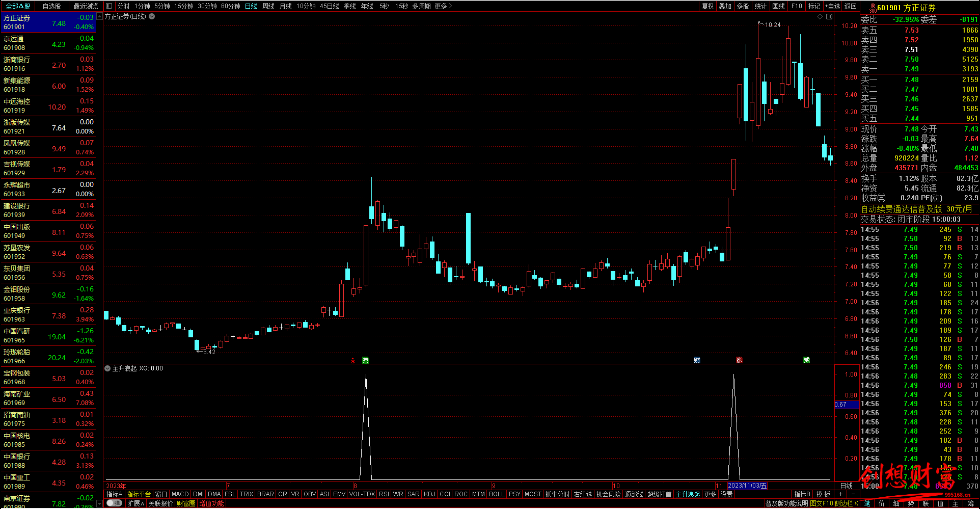Select 海南矿业 601969 in the stock list
This screenshot has width=980, height=509.
[48, 398]
